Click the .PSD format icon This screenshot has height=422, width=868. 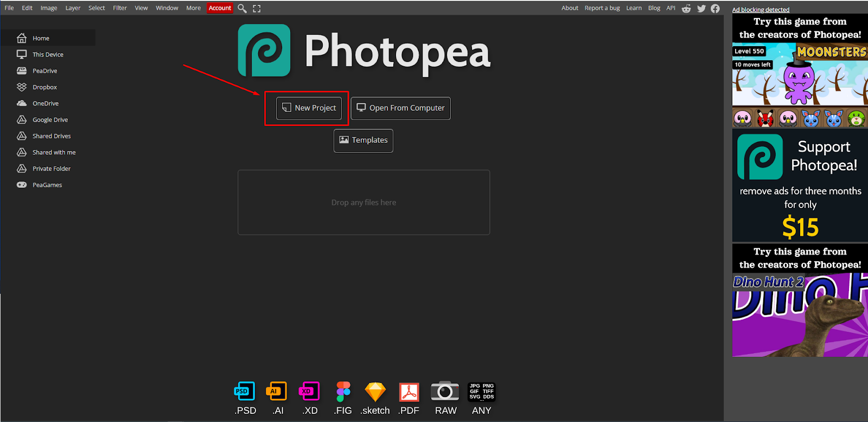(245, 391)
